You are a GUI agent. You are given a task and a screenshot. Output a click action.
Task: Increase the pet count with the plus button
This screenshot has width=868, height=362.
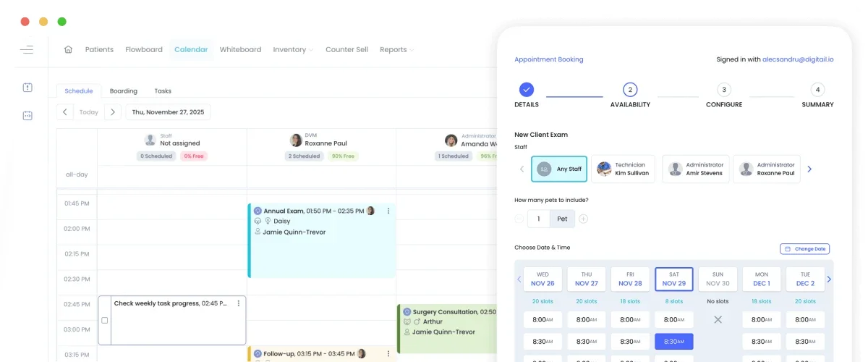583,219
